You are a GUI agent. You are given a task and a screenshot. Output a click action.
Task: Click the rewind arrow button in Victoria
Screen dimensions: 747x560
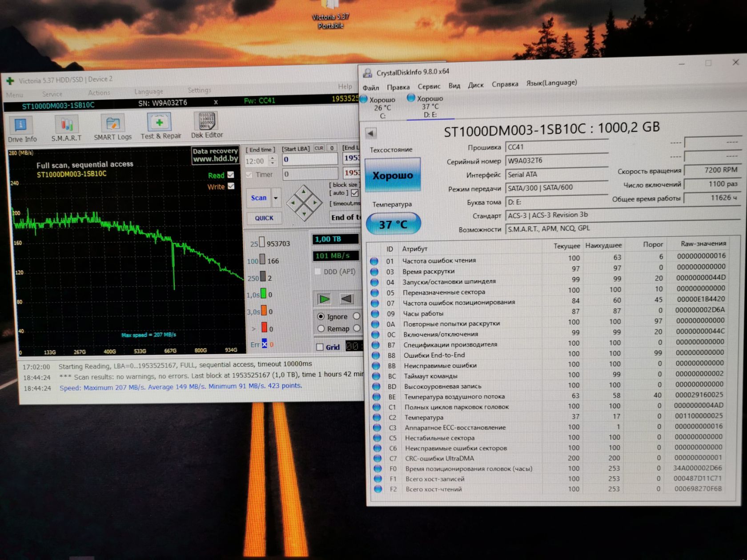point(346,299)
